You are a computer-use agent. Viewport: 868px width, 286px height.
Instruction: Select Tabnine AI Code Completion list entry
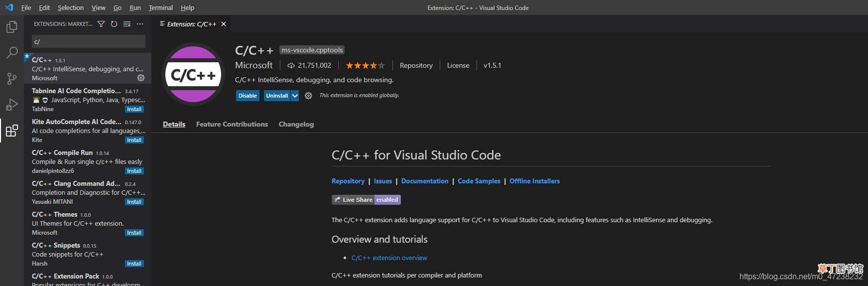point(88,99)
